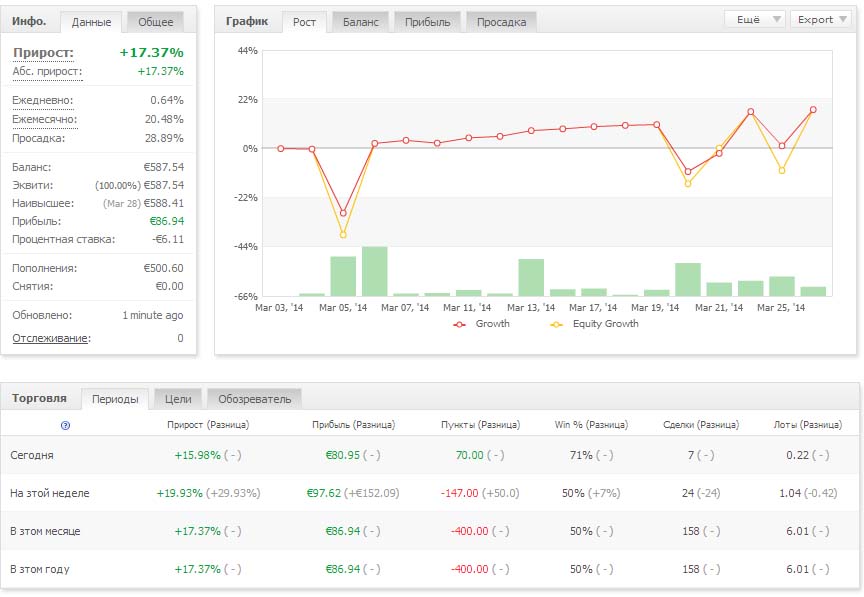
Task: Switch to the Общее tab
Action: coord(155,22)
